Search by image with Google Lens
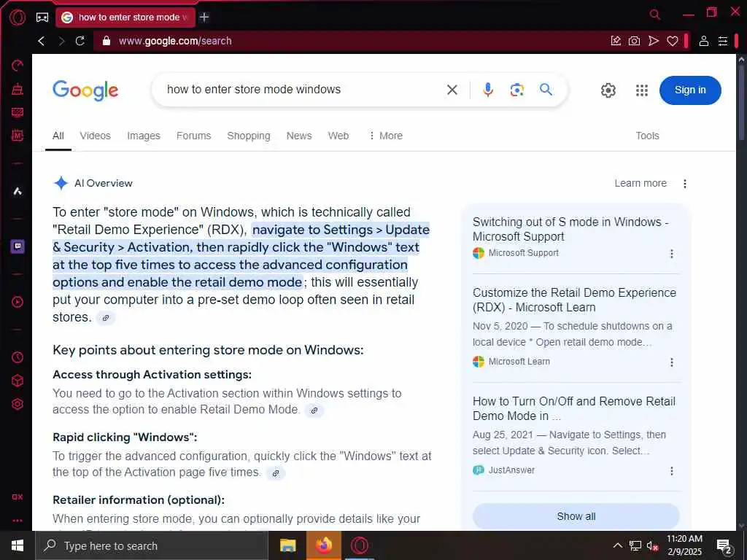This screenshot has height=560, width=747. 517,90
